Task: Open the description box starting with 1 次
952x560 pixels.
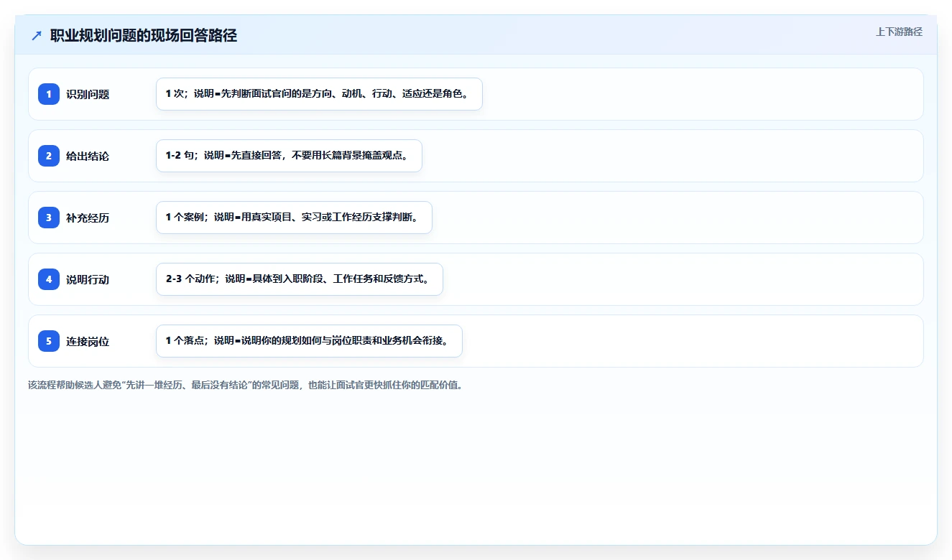Action: coord(319,94)
